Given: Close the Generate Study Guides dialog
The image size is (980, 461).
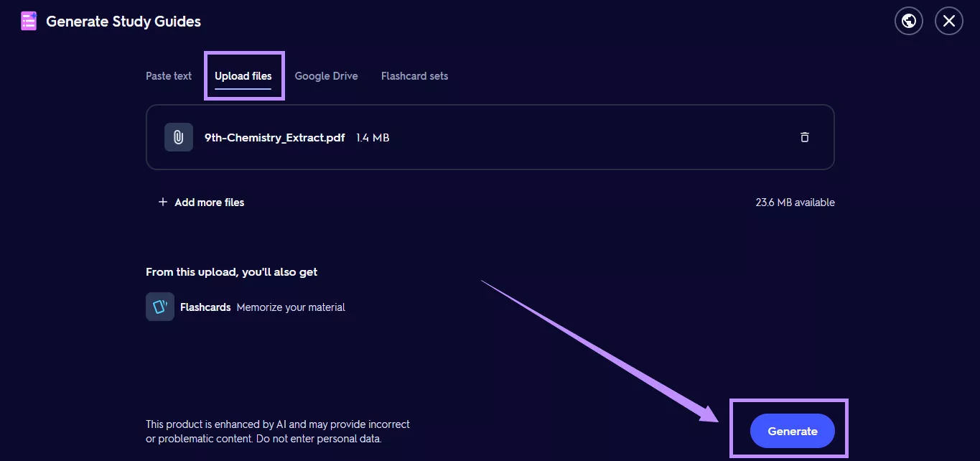Looking at the screenshot, I should click(x=949, y=22).
